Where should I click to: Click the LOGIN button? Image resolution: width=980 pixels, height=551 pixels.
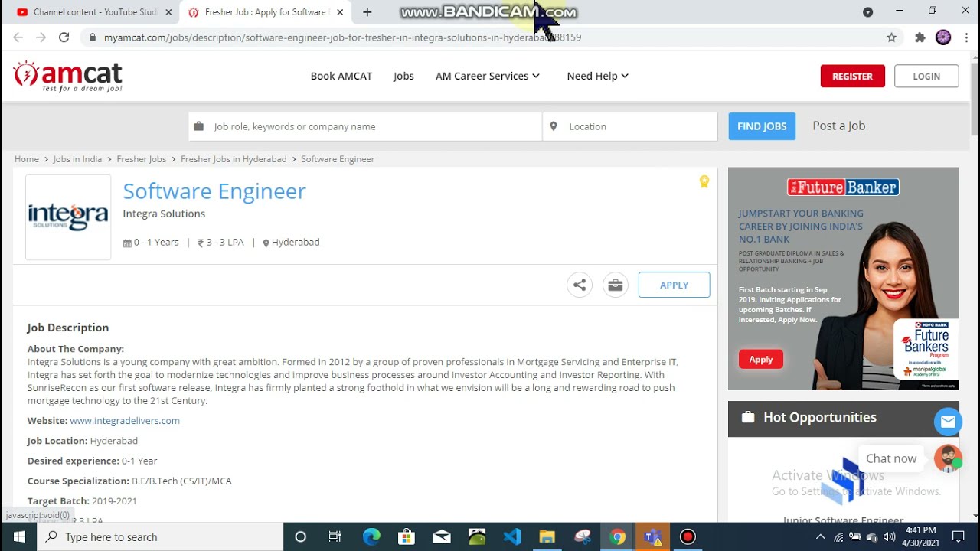click(926, 76)
